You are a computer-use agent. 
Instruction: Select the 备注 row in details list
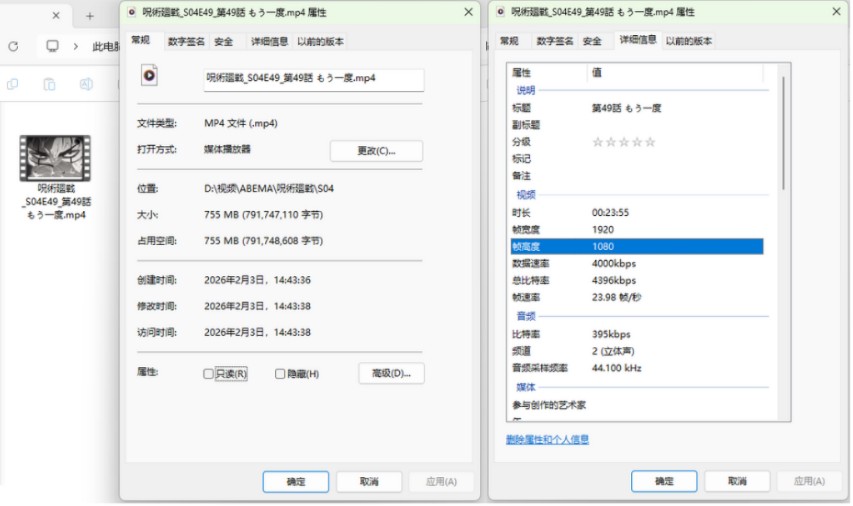point(637,176)
